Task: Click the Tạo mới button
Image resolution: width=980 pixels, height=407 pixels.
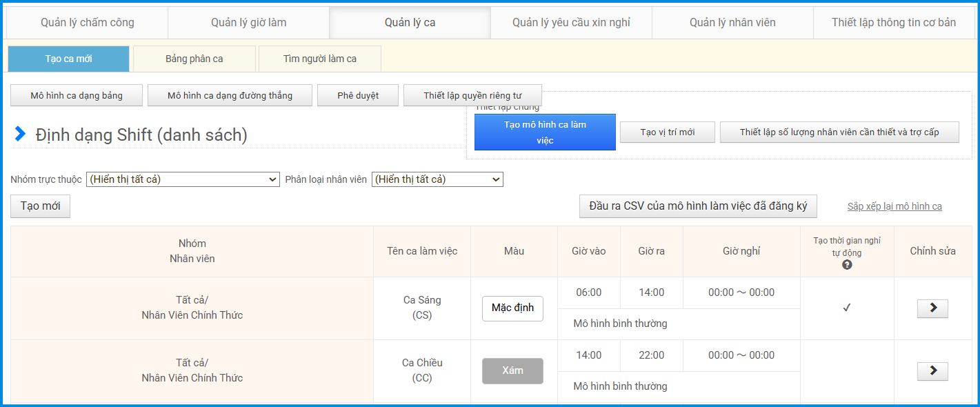Action: click(x=41, y=206)
